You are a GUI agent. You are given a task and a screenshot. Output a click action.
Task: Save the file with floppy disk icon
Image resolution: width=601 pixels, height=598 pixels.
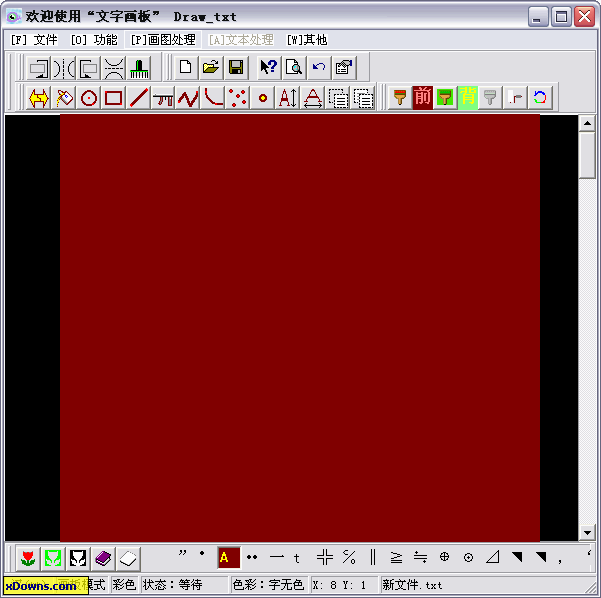pyautogui.click(x=236, y=67)
